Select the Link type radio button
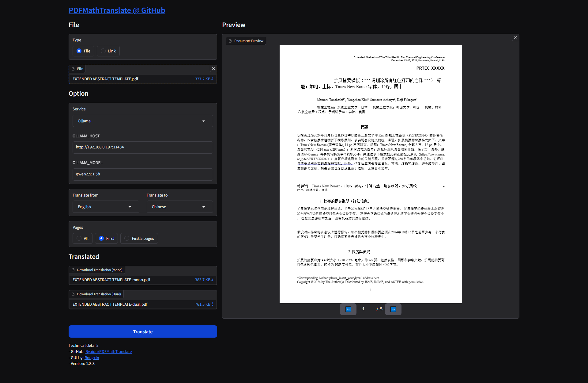Viewport: 588px width, 383px height. pyautogui.click(x=104, y=51)
